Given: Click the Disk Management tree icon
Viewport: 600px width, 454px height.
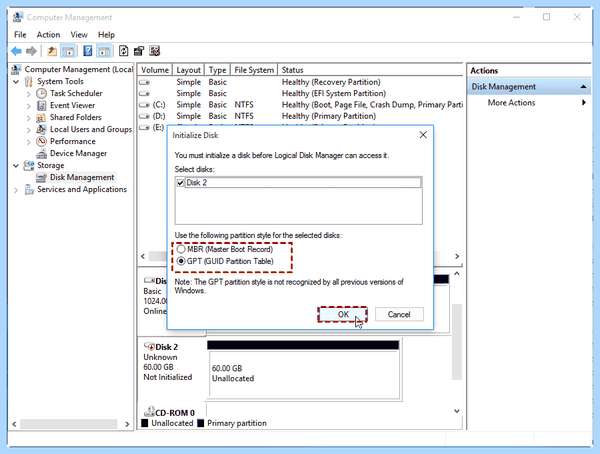Looking at the screenshot, I should pos(41,177).
